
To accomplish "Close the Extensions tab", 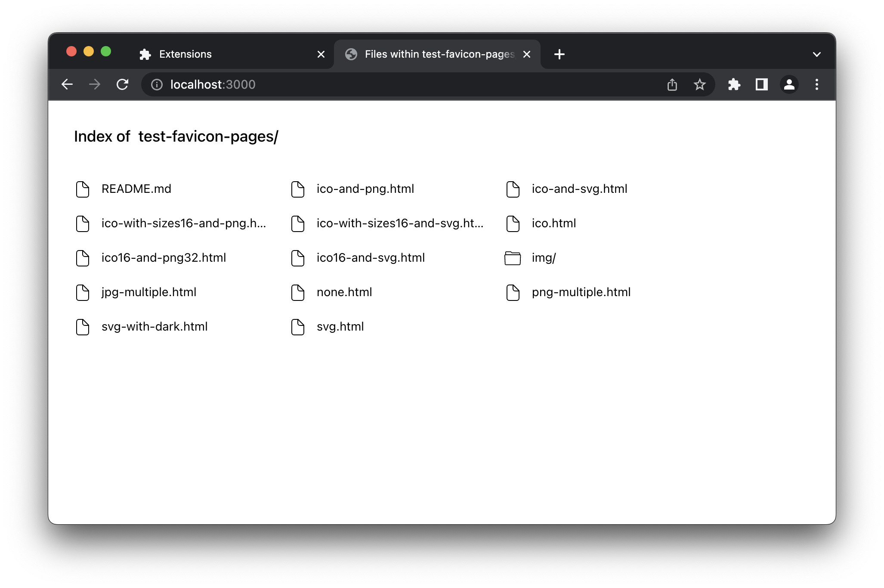I will (321, 54).
